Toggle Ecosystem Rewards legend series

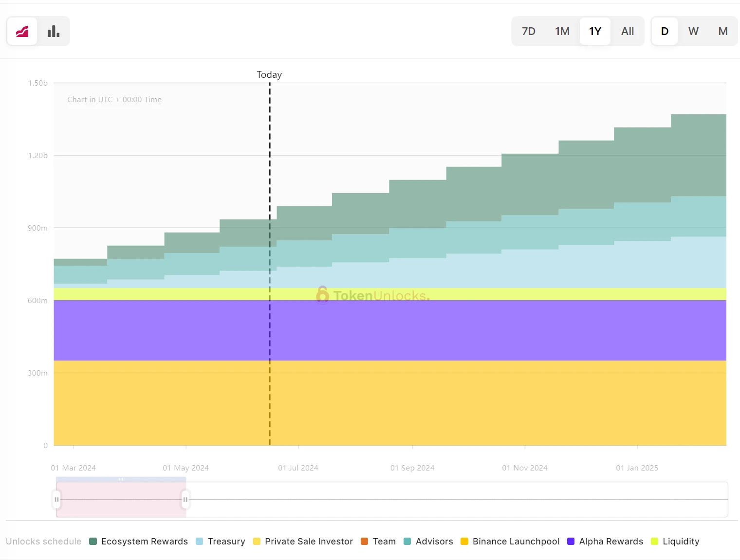[x=139, y=542]
